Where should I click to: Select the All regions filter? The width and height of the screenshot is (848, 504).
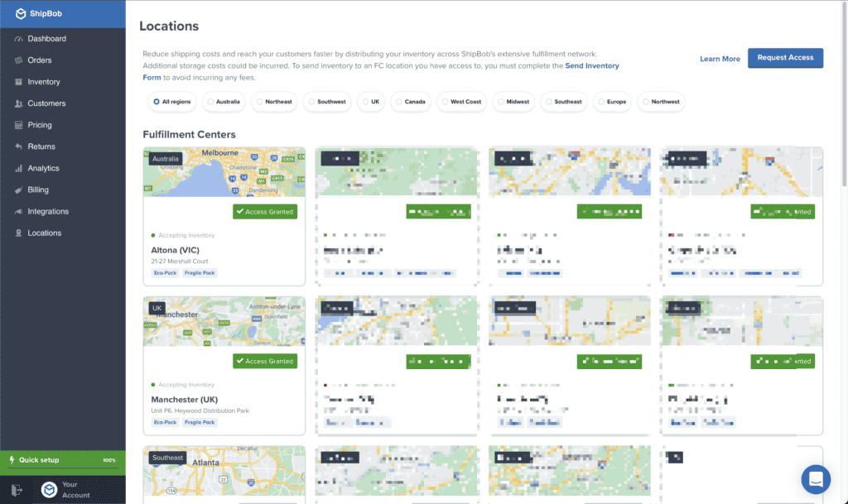pyautogui.click(x=172, y=102)
